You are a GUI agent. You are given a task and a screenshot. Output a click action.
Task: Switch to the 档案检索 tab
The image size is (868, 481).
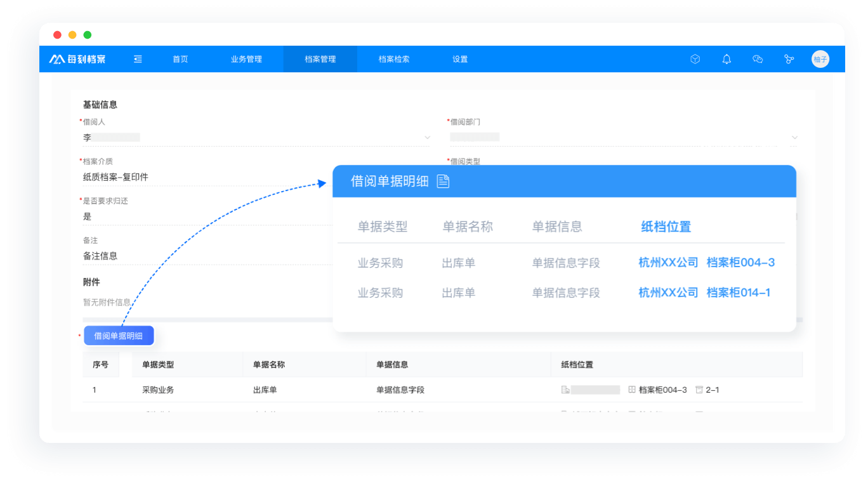[394, 59]
